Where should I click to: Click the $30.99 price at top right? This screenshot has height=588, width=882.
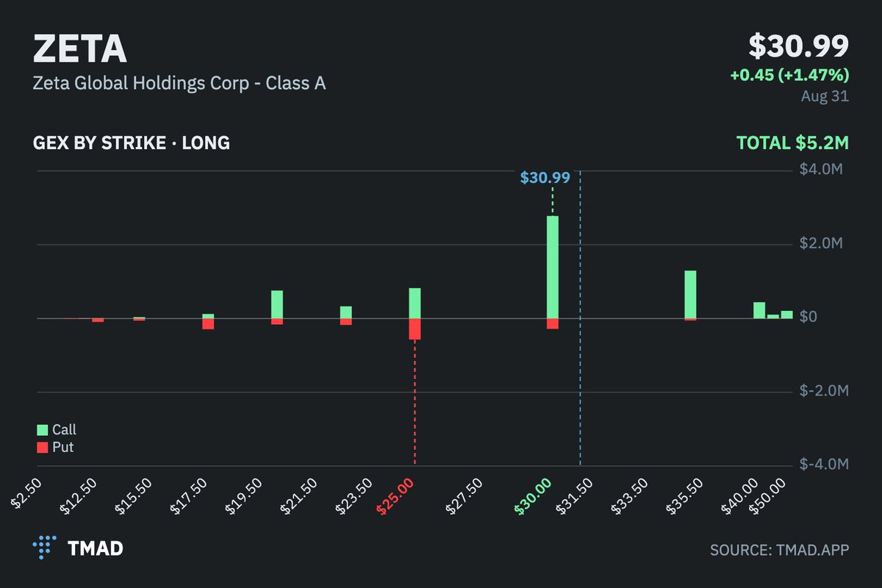[x=799, y=46]
